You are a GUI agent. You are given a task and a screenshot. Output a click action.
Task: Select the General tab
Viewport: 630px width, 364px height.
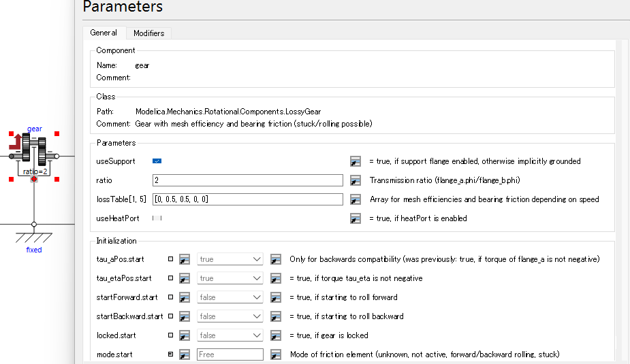click(x=104, y=33)
